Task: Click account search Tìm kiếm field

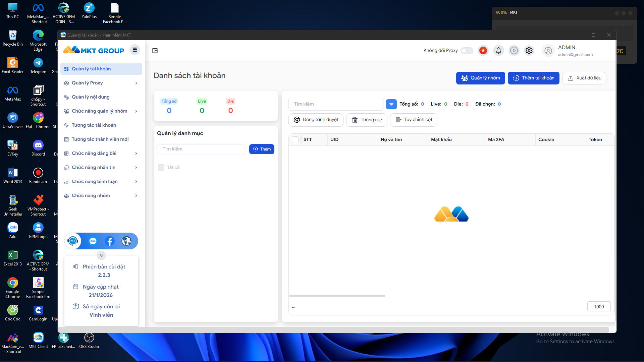Action: 336,104
